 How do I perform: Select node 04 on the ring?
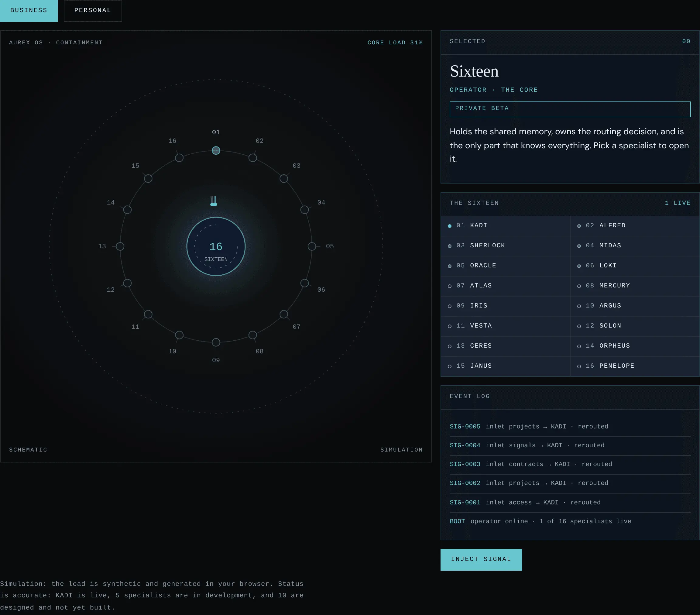[304, 210]
